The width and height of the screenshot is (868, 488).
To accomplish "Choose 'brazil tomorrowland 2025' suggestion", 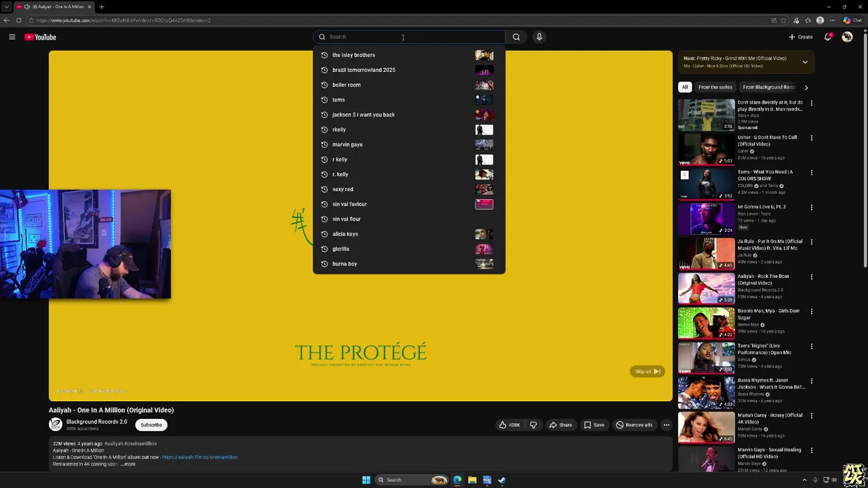I will pos(409,70).
